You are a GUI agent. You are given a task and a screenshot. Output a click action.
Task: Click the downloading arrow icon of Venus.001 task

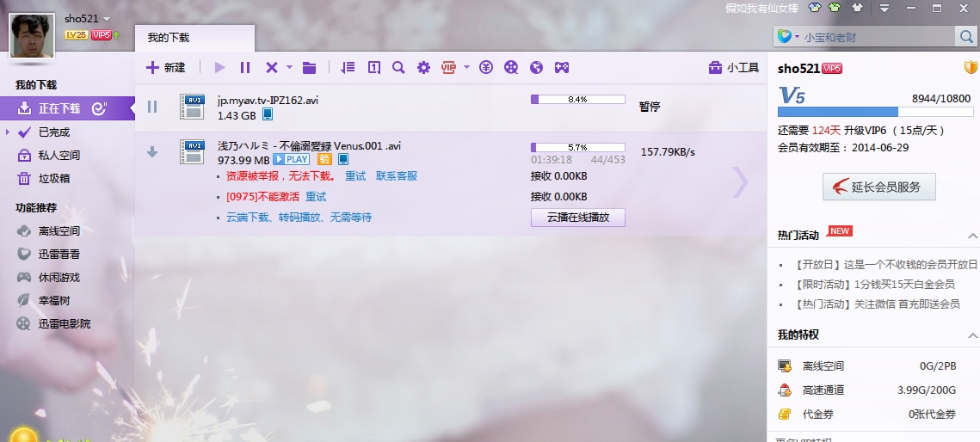click(x=152, y=151)
